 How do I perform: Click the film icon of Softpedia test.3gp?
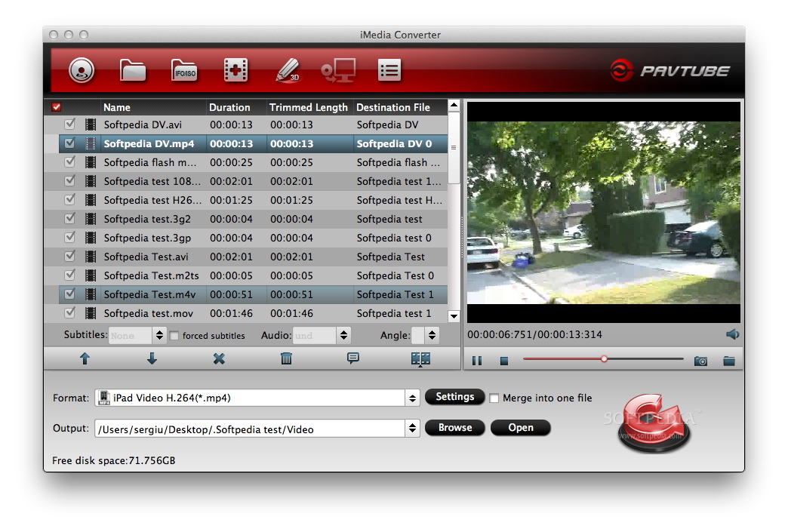click(x=91, y=237)
